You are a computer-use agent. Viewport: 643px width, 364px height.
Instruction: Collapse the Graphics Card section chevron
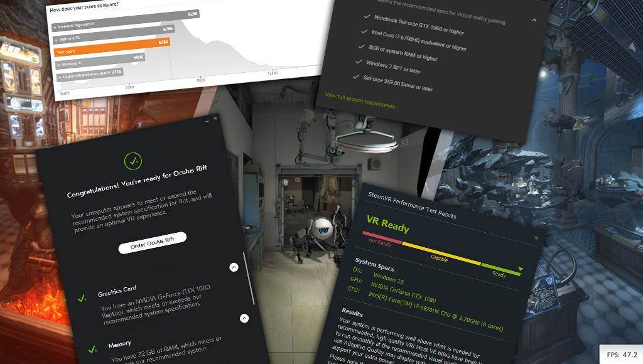click(x=234, y=267)
